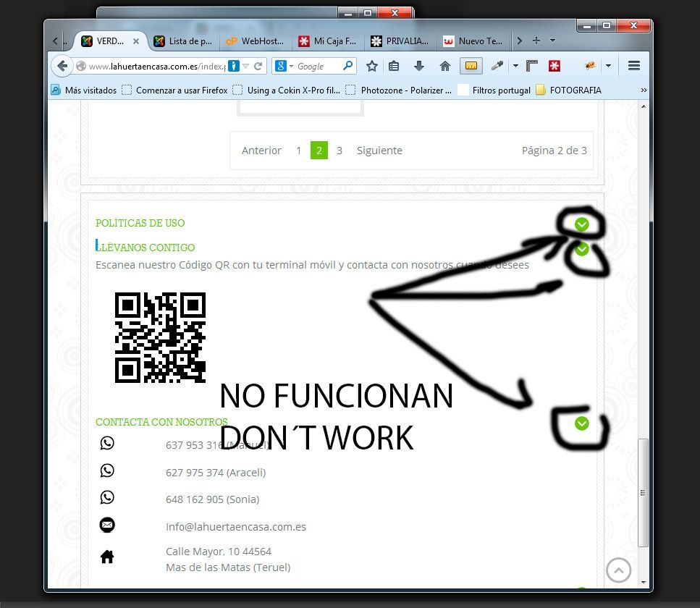
Task: Show more bookmarks with the double chevron
Action: tap(644, 90)
